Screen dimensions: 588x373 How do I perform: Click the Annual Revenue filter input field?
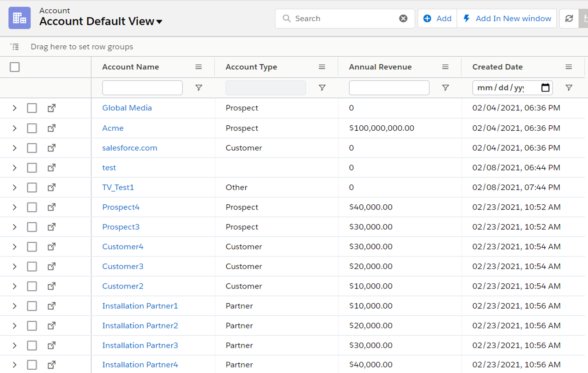tap(389, 88)
